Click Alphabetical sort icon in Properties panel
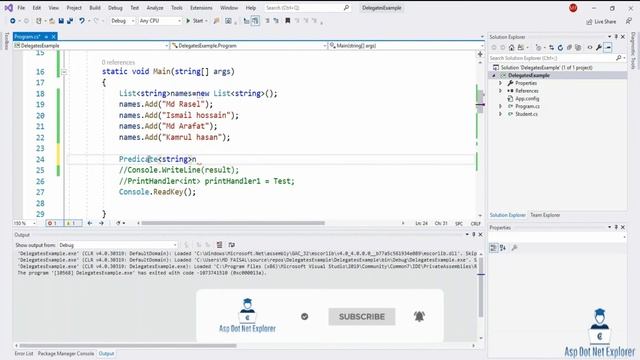 point(503,247)
